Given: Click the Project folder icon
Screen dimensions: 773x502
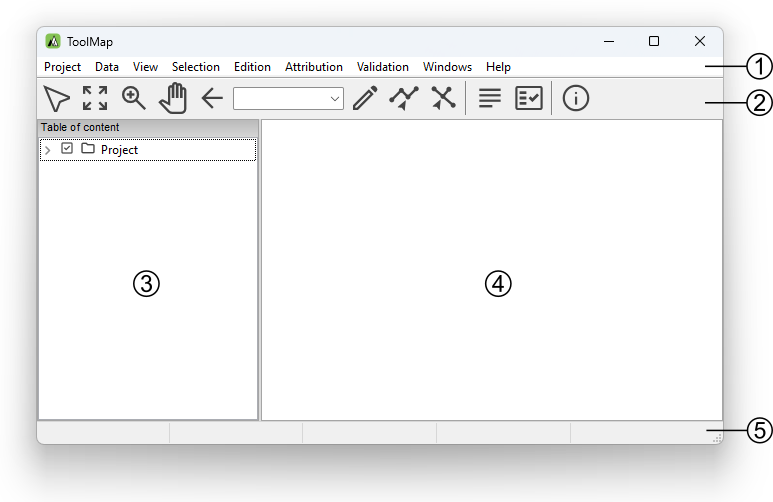Looking at the screenshot, I should (x=88, y=148).
